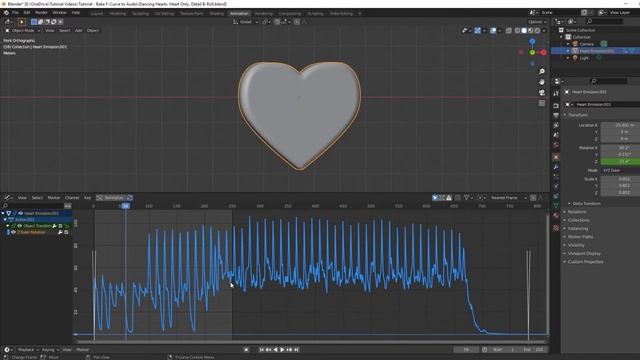
Task: Toggle X-ray mode in viewport
Action: [509, 31]
